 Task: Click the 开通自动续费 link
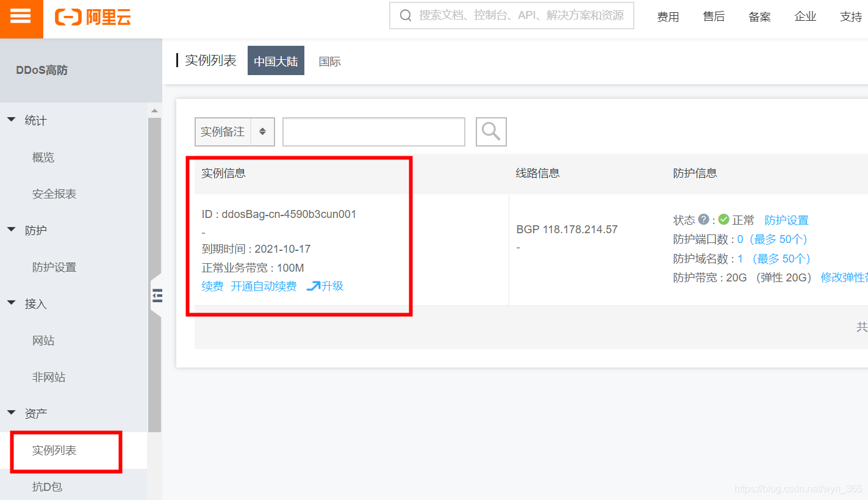[x=264, y=286]
